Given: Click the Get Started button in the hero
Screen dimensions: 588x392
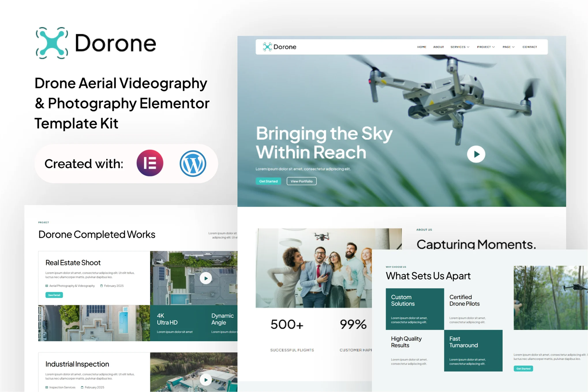Looking at the screenshot, I should (x=268, y=181).
